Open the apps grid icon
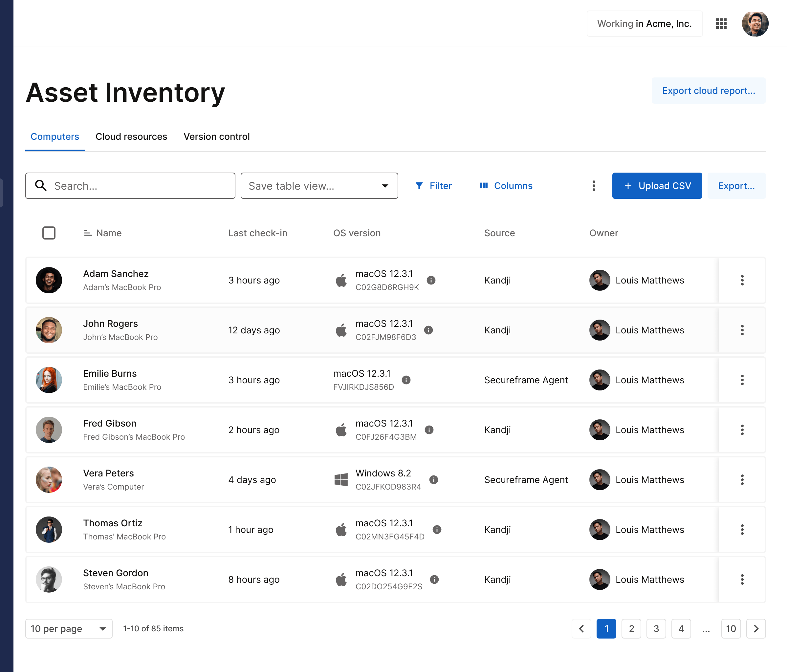 pos(721,24)
